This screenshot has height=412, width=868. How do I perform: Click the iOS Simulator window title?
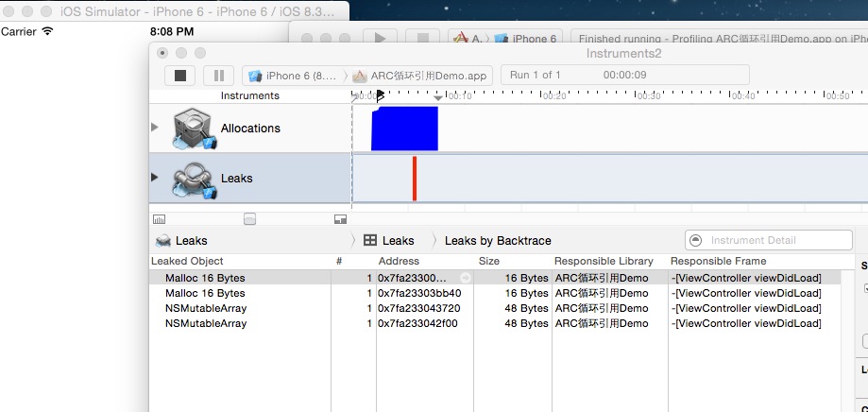[197, 11]
